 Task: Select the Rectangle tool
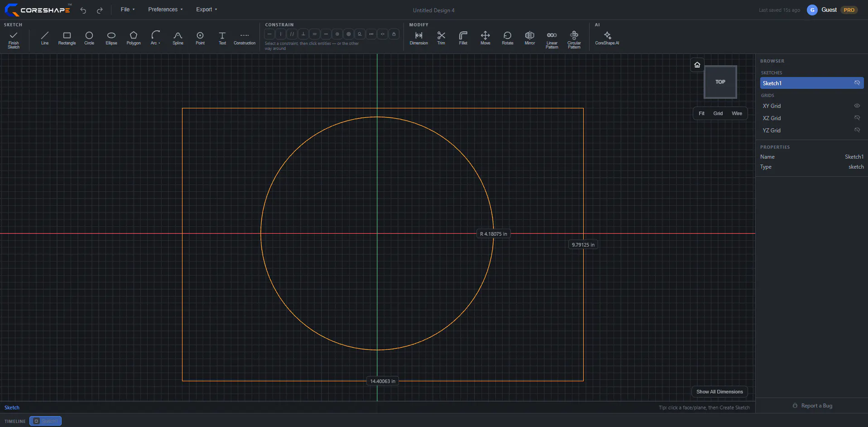(x=67, y=38)
